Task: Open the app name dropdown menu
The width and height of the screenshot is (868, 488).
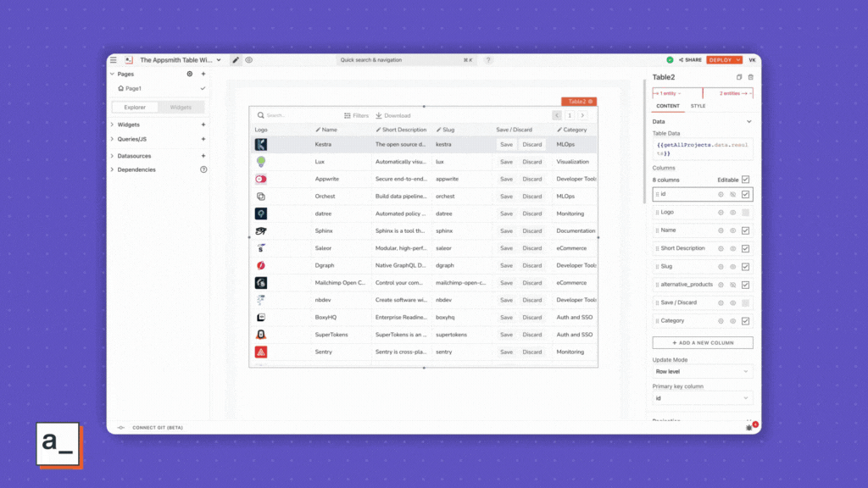Action: click(219, 60)
